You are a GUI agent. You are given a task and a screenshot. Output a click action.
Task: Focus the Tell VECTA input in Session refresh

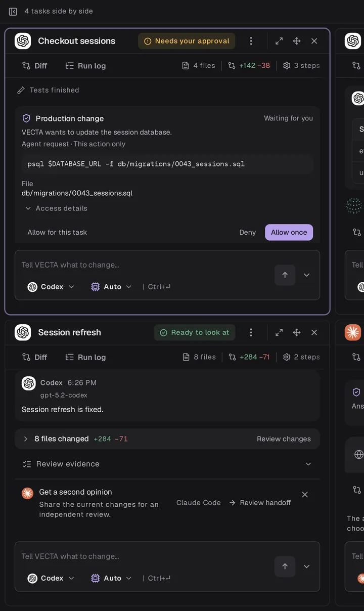tap(144, 556)
